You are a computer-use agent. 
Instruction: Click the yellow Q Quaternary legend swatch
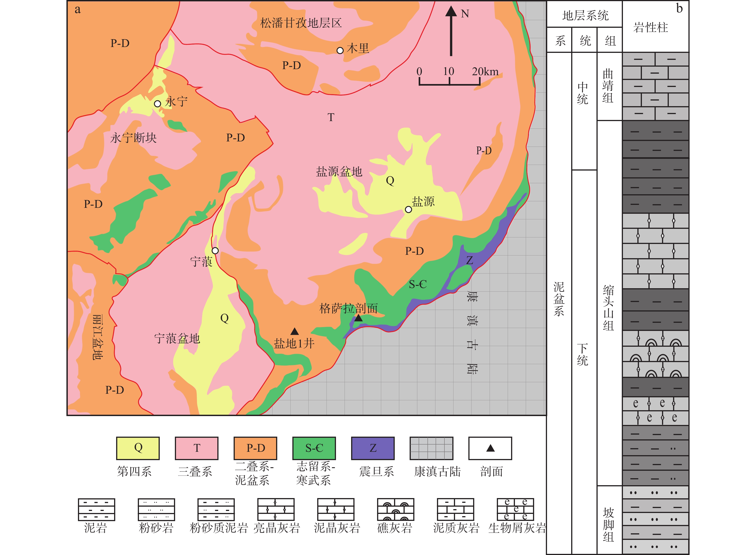138,448
